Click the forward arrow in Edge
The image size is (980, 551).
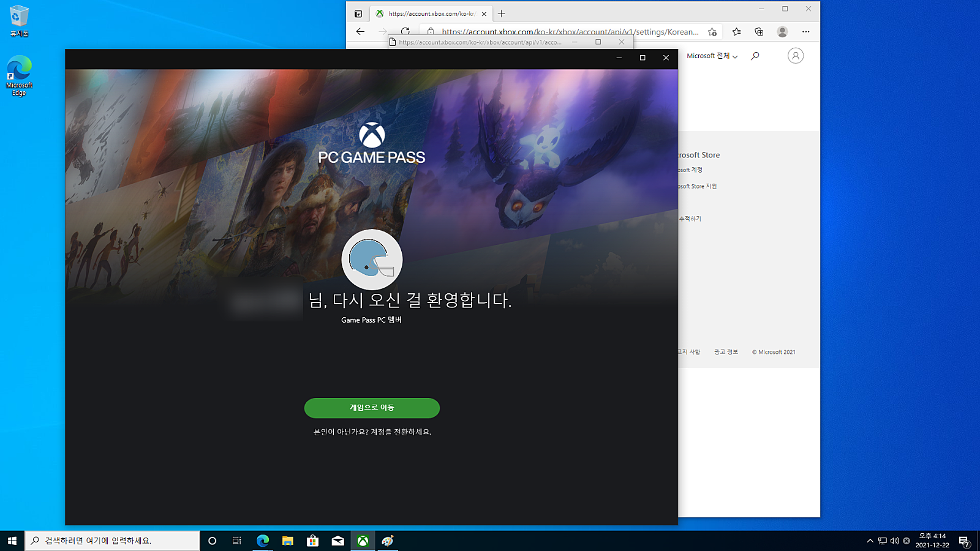[383, 31]
